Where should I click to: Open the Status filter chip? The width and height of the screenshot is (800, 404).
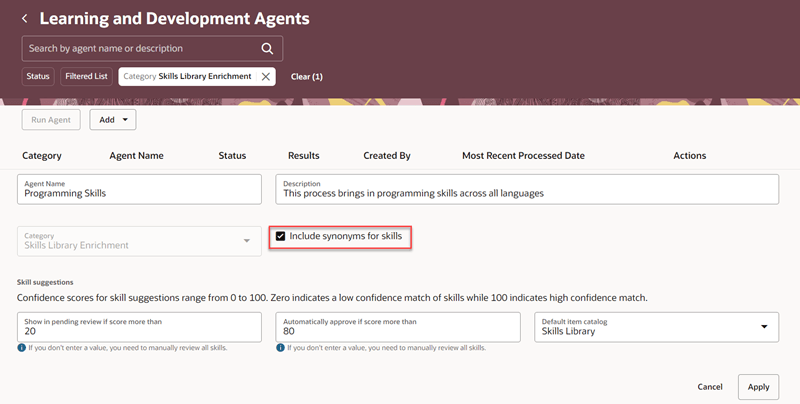38,77
